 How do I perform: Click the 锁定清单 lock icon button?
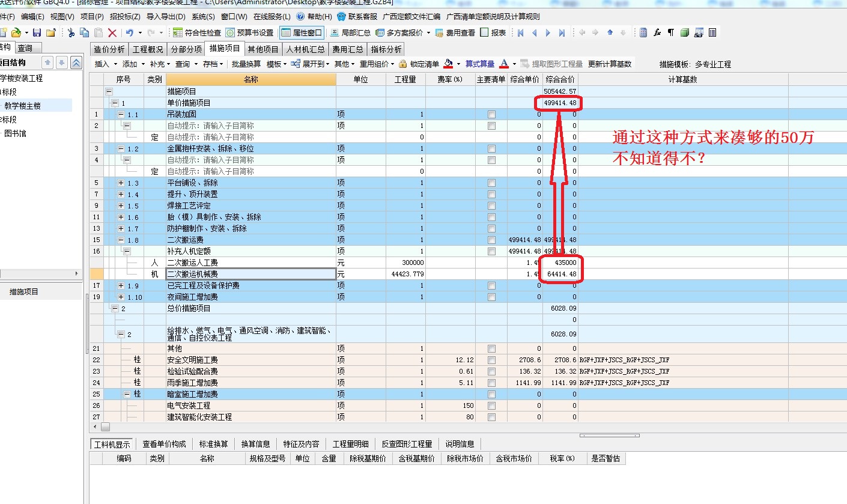click(x=419, y=64)
